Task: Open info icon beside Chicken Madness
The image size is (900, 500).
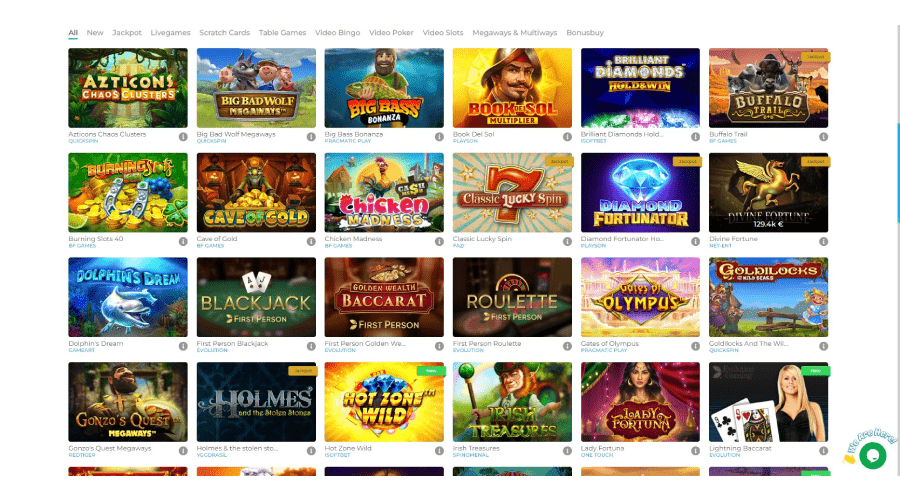Action: (439, 242)
